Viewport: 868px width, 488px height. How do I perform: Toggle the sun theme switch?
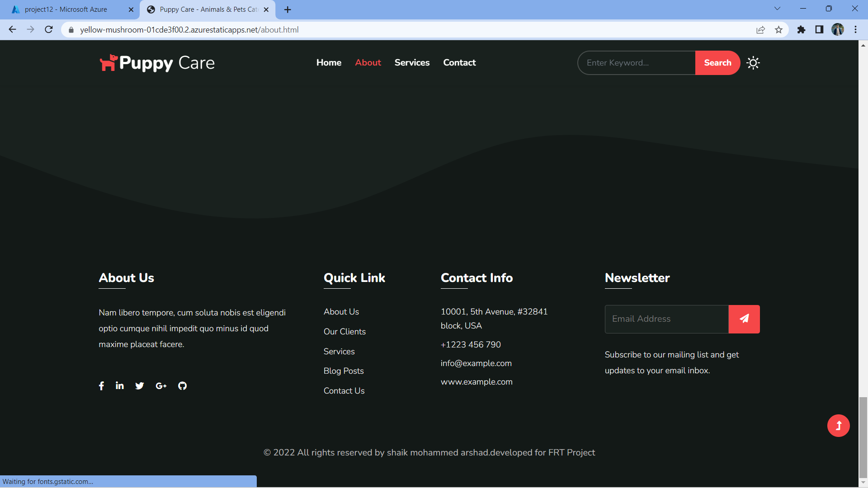753,63
